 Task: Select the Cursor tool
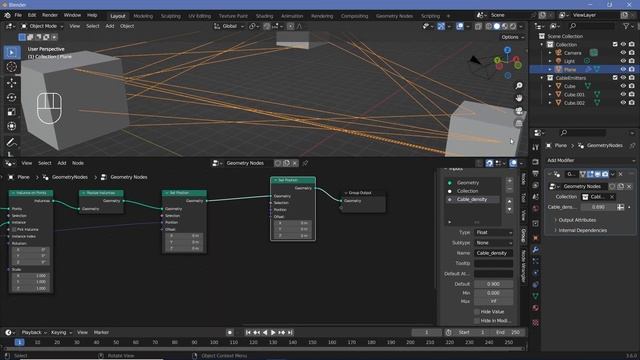(11, 67)
